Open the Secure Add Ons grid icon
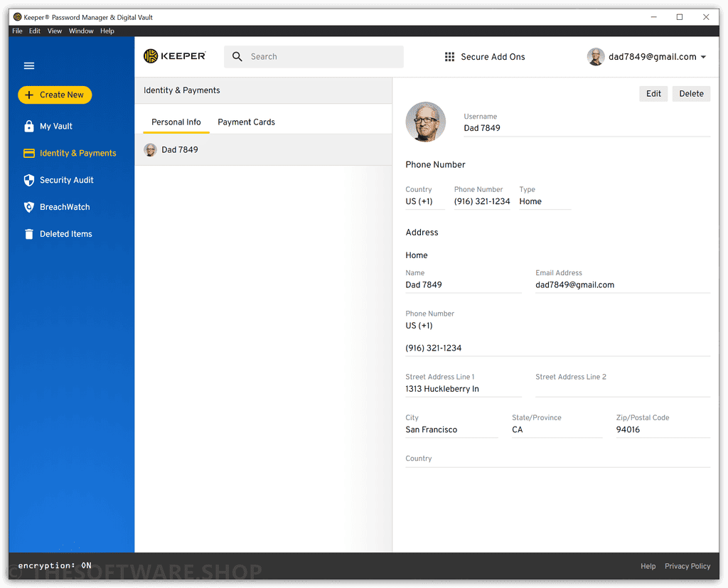728x588 pixels. click(x=449, y=57)
